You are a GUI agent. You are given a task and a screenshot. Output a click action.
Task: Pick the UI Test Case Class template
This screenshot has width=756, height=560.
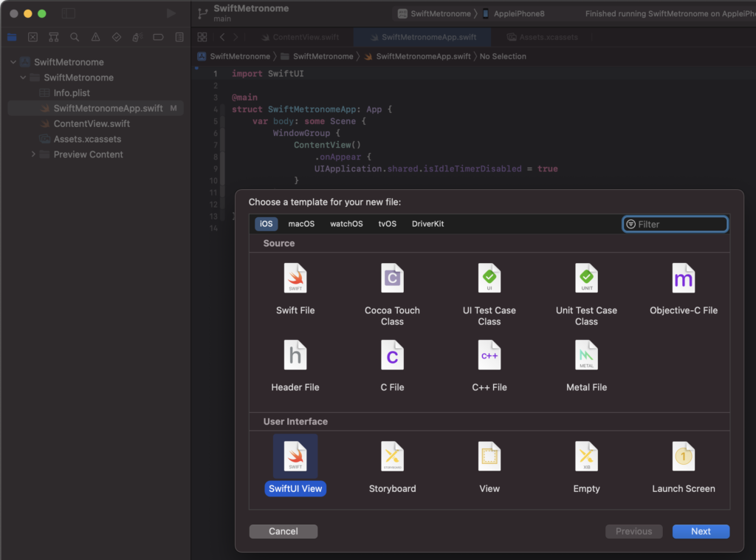pyautogui.click(x=489, y=294)
